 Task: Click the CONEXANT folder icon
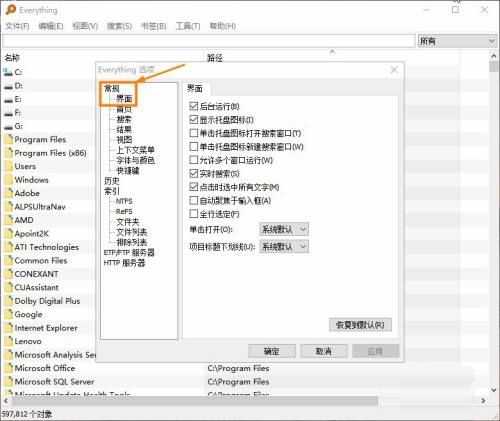tap(8, 274)
